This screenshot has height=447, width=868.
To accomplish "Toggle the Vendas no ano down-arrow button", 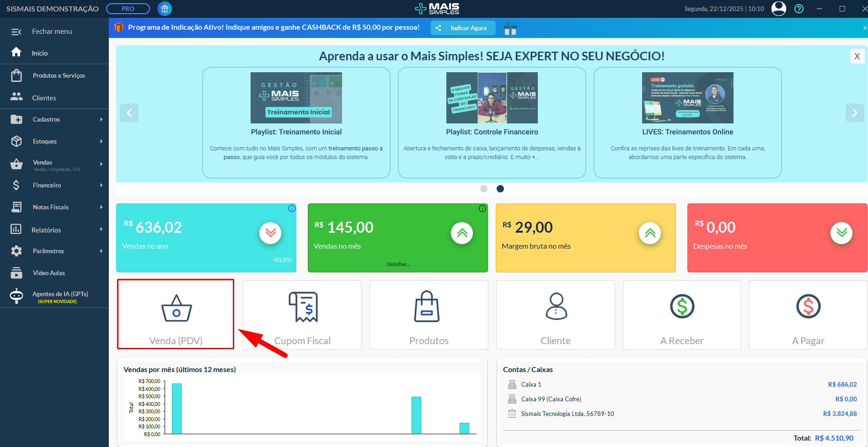I will click(x=270, y=233).
